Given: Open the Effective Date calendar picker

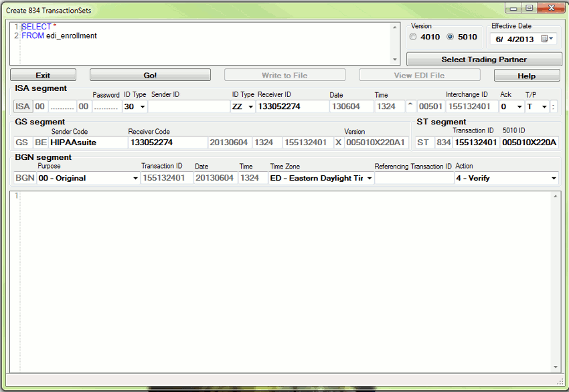Looking at the screenshot, I should tap(547, 39).
